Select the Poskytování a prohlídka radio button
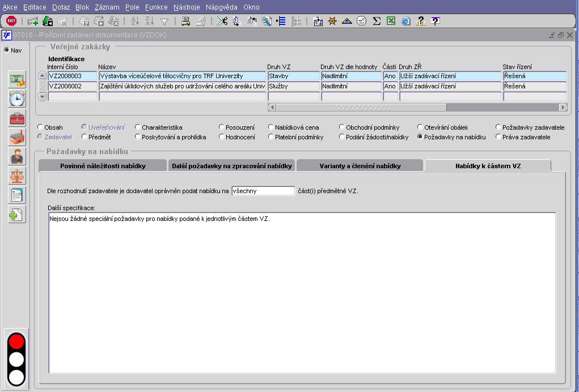Image resolution: width=579 pixels, height=392 pixels. pos(138,137)
